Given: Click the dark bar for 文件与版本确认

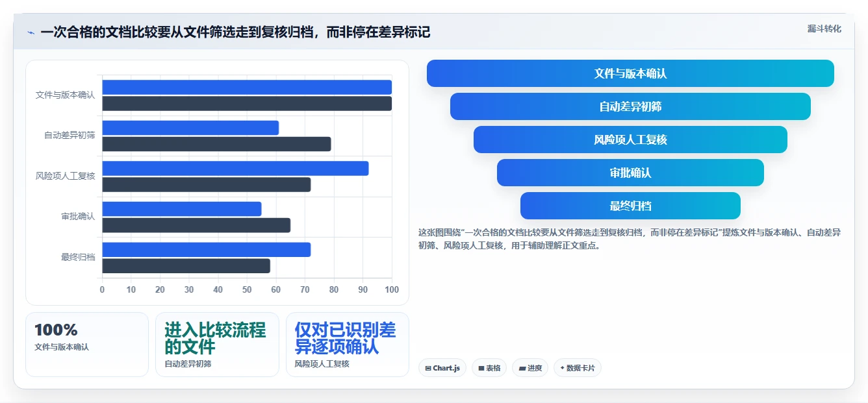Looking at the screenshot, I should (247, 103).
